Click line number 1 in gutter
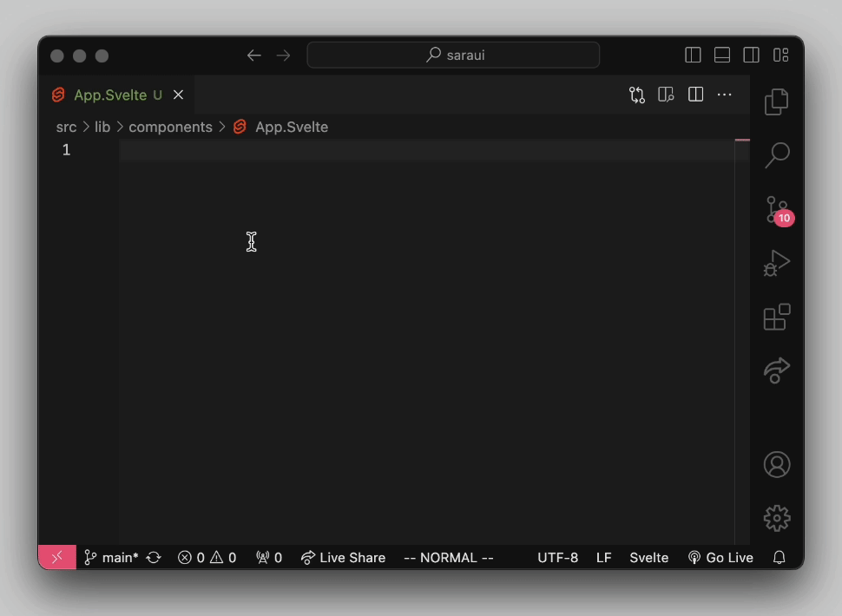Image resolution: width=842 pixels, height=616 pixels. click(x=66, y=150)
